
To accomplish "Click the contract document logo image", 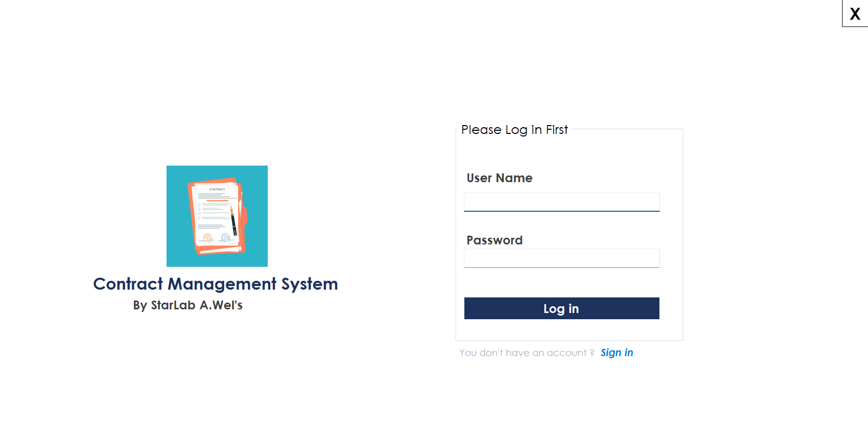I will pos(217,216).
